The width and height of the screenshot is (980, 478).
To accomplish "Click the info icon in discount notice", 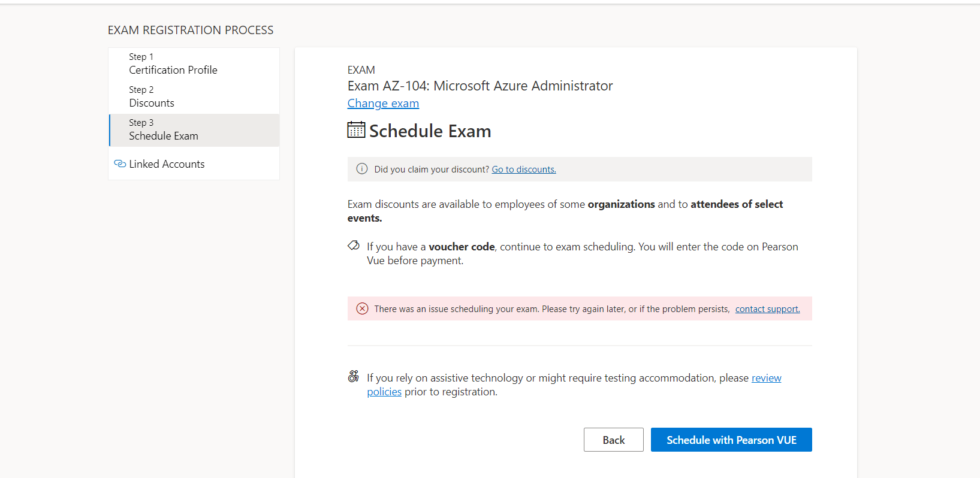I will pos(362,169).
